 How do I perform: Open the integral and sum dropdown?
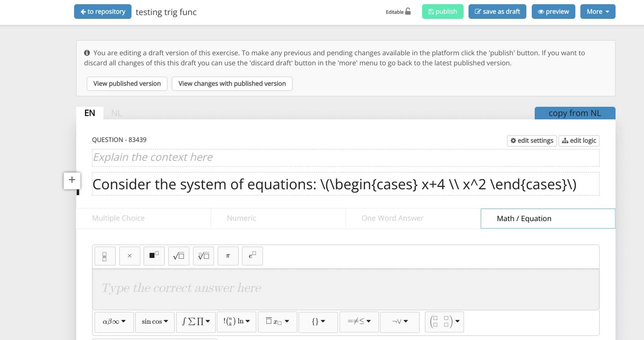[x=196, y=322]
